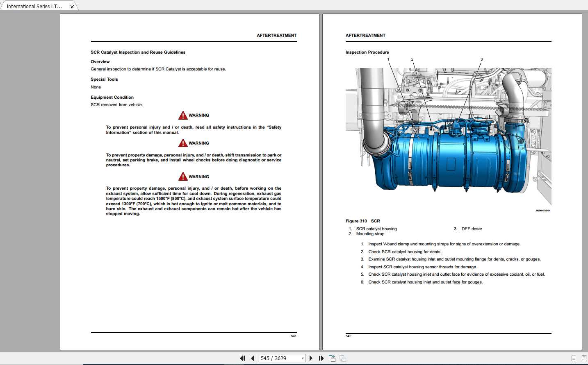Click the go to previous view icon
Viewport: 588px width, 365px height.
click(332, 358)
